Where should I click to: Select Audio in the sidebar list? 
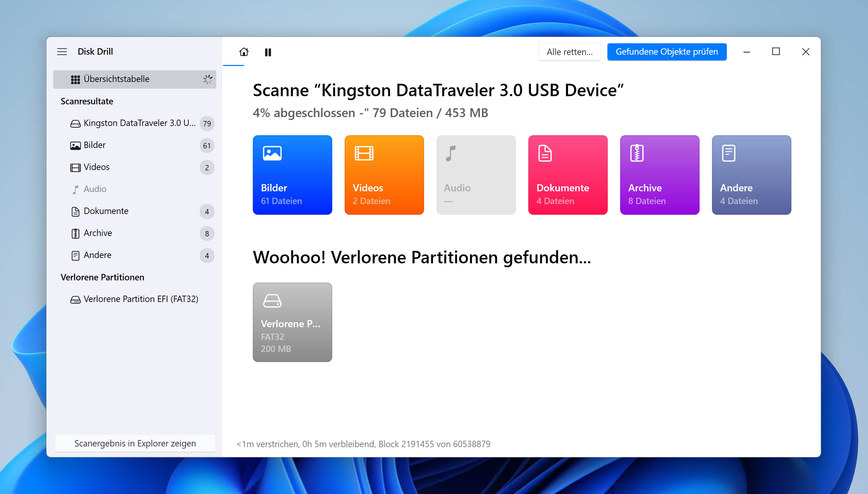click(135, 189)
